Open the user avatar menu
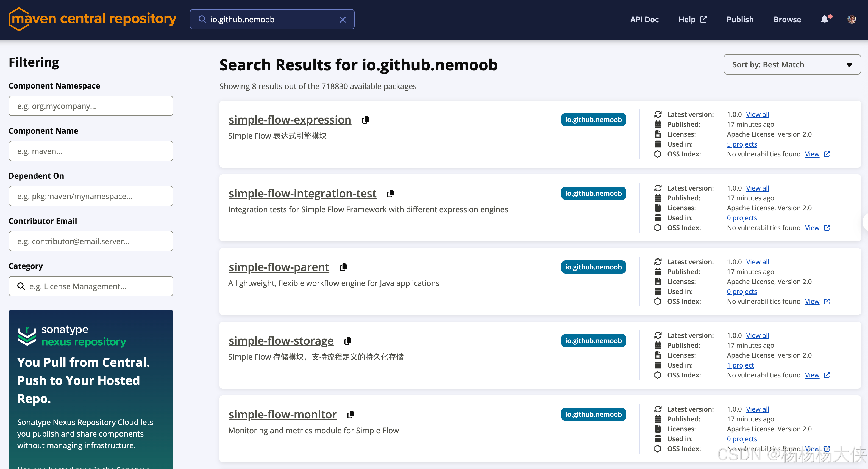This screenshot has height=469, width=868. pos(852,19)
